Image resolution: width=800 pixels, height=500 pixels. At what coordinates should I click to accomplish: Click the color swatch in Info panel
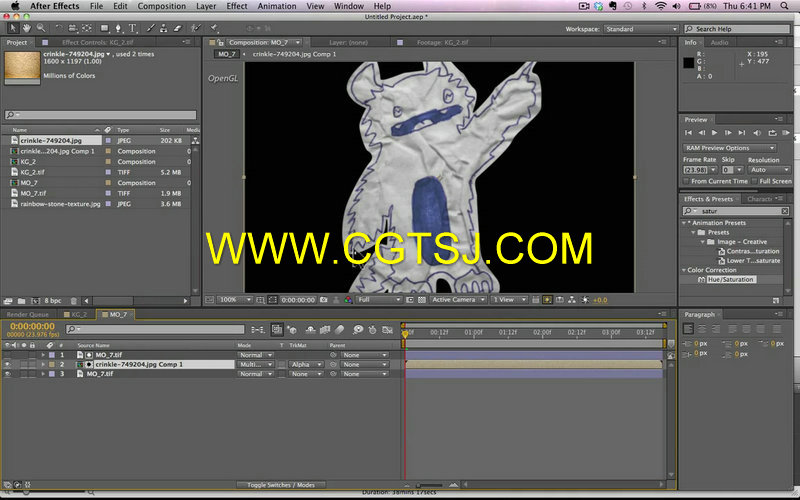(x=689, y=63)
